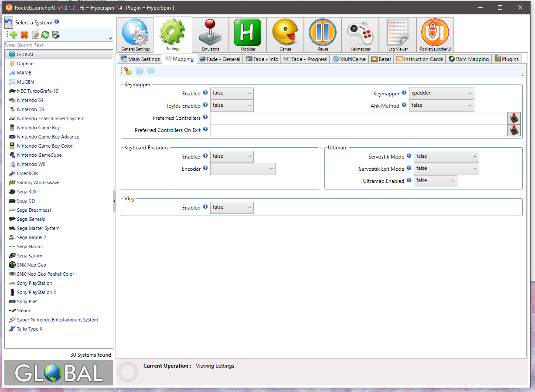Switch to the Rom Mapping tab
Image resolution: width=535 pixels, height=392 pixels.
(x=469, y=59)
